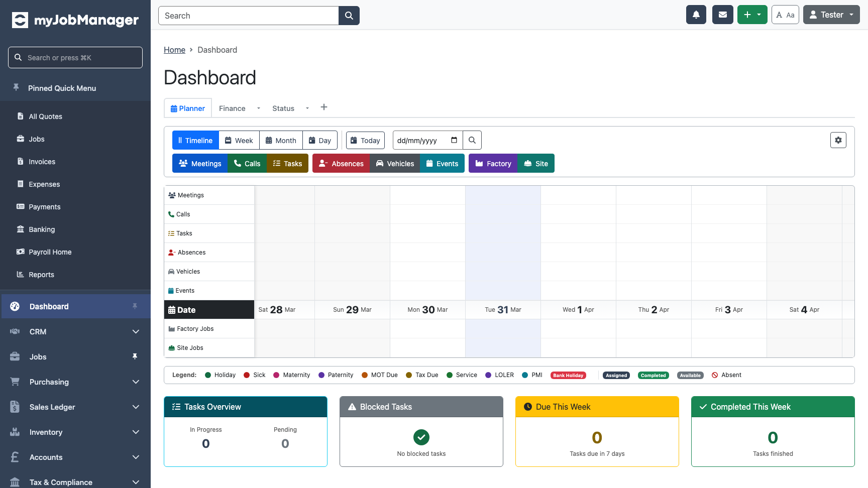Toggle Site filter on planner
Image resolution: width=868 pixels, height=488 pixels.
536,163
